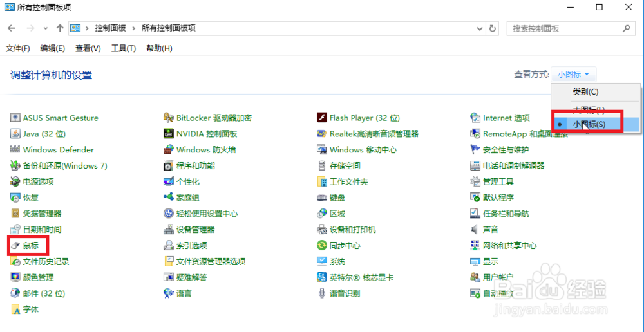The image size is (644, 332).
Task: Go back with the back arrow
Action: 12,28
